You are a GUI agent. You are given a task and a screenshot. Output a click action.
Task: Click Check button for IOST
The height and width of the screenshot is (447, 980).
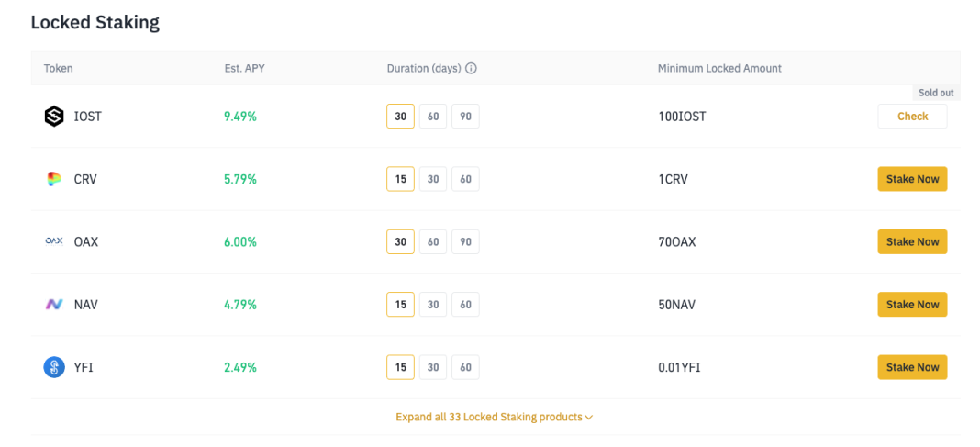912,117
